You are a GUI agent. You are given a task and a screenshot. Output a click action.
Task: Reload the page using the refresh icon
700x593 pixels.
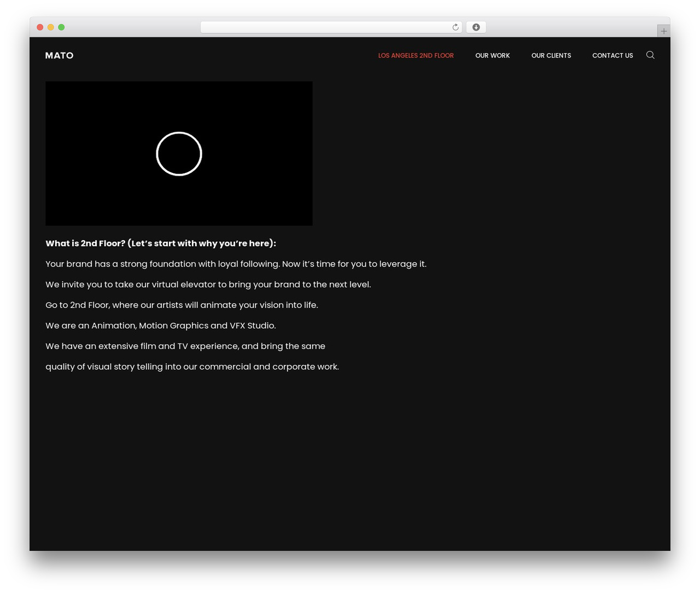pyautogui.click(x=456, y=27)
